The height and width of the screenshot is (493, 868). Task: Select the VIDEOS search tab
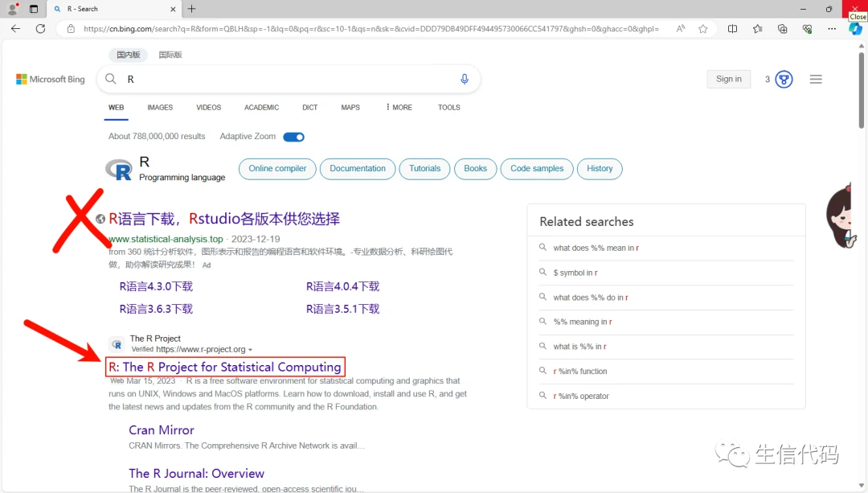pyautogui.click(x=209, y=108)
